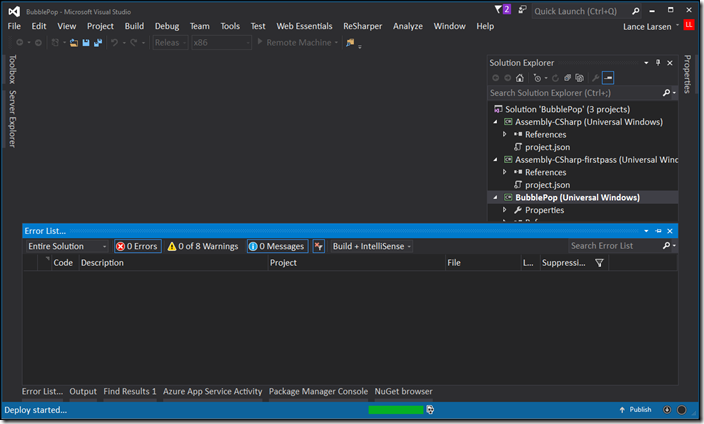Click the Navigate Backward toolbar icon
Screen dimensions: 704x424
tap(20, 42)
